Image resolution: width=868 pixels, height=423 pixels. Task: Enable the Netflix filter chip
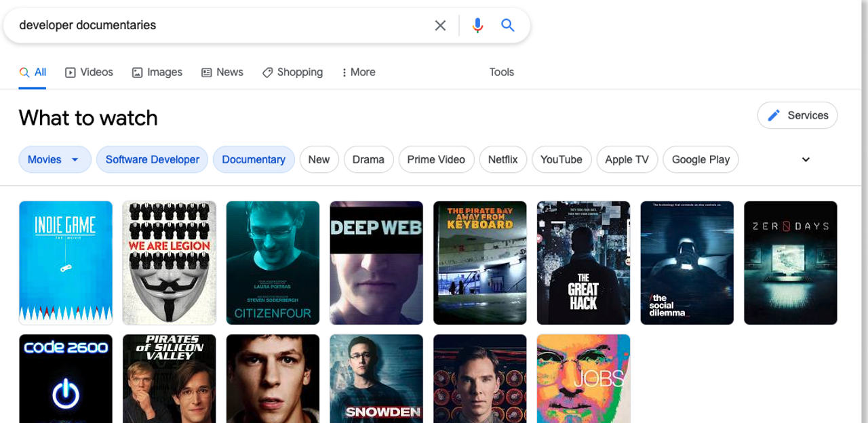pyautogui.click(x=502, y=159)
